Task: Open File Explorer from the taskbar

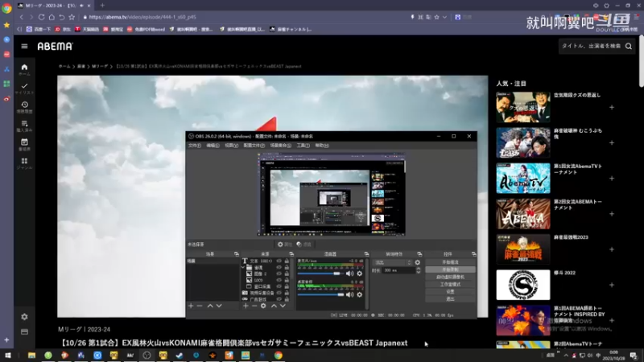Action: click(31, 355)
